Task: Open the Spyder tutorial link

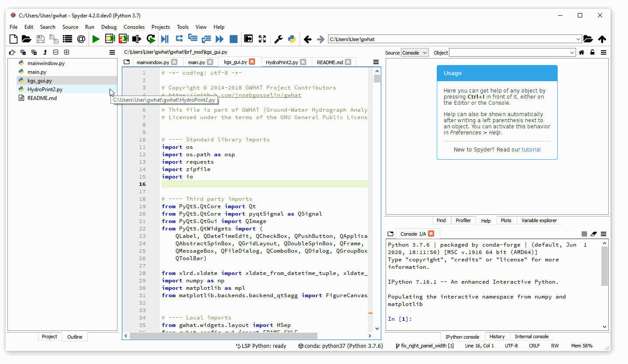Action: tap(531, 149)
